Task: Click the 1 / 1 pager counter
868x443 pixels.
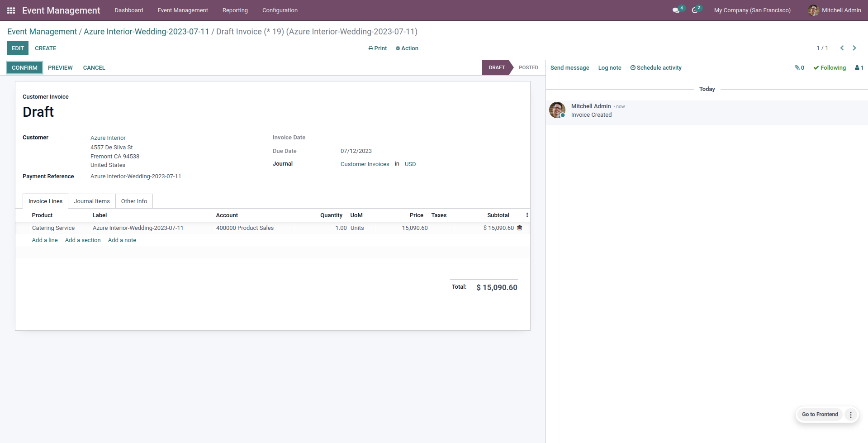Action: (x=822, y=48)
